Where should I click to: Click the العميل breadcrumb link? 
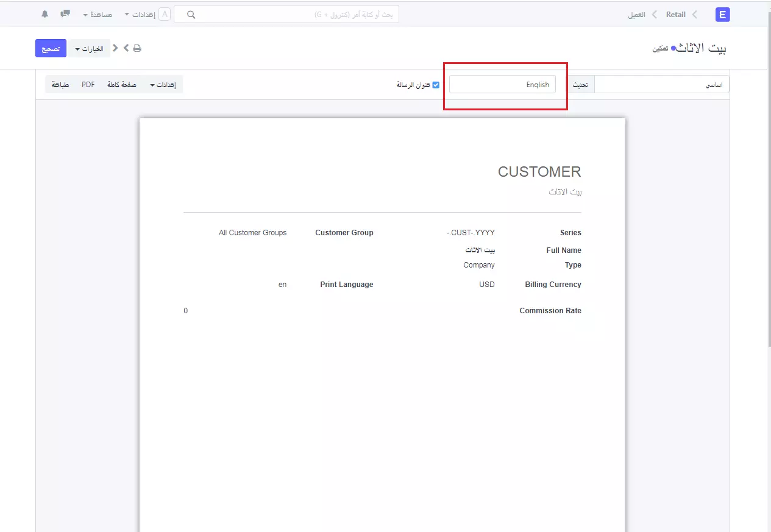click(637, 15)
